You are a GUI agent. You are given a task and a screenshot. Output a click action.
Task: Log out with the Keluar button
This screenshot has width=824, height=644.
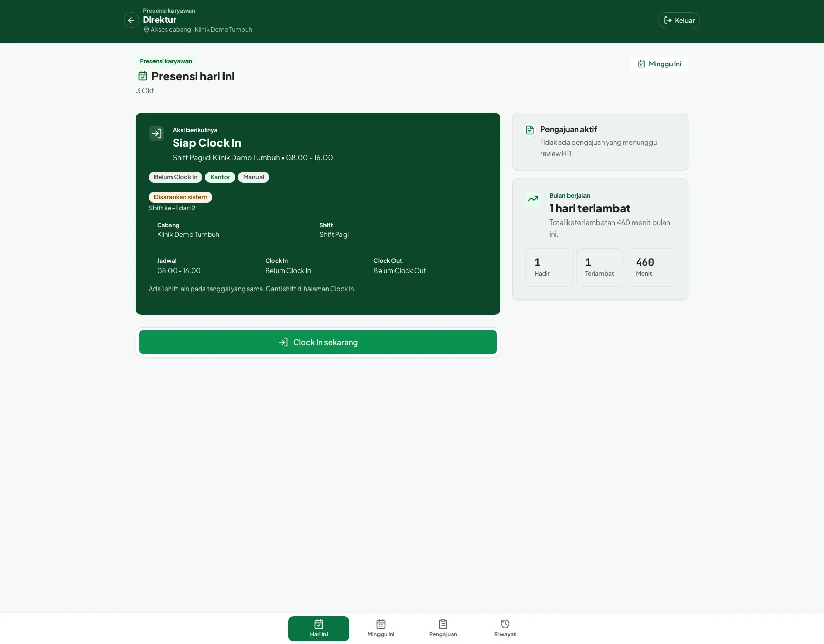(679, 20)
